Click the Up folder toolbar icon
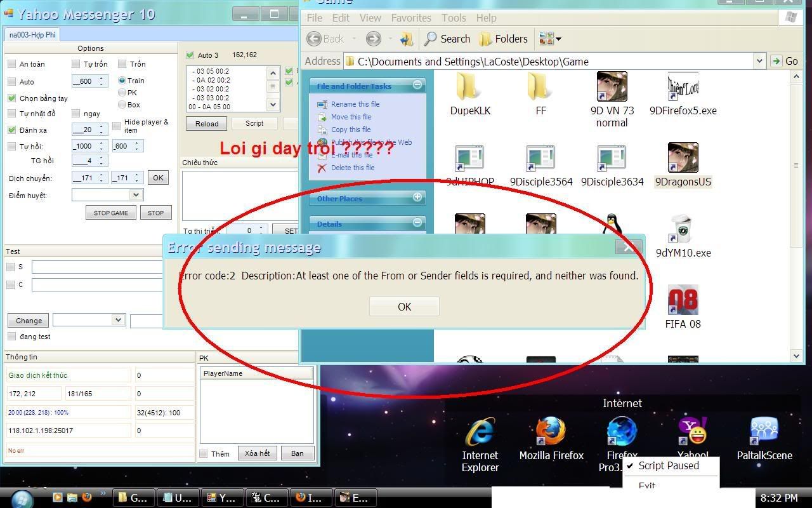Screen dimensions: 812x508 tap(405, 39)
